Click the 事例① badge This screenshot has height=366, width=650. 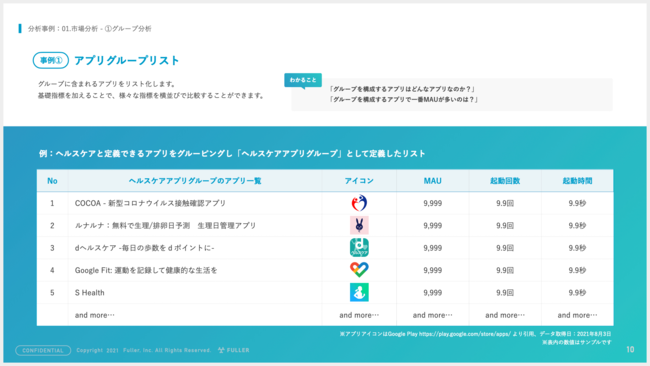(x=51, y=60)
